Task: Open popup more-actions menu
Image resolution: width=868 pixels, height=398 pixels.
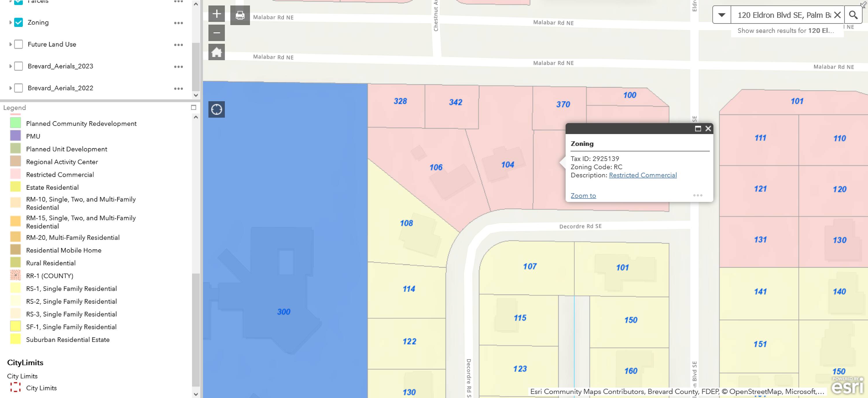Action: 698,195
